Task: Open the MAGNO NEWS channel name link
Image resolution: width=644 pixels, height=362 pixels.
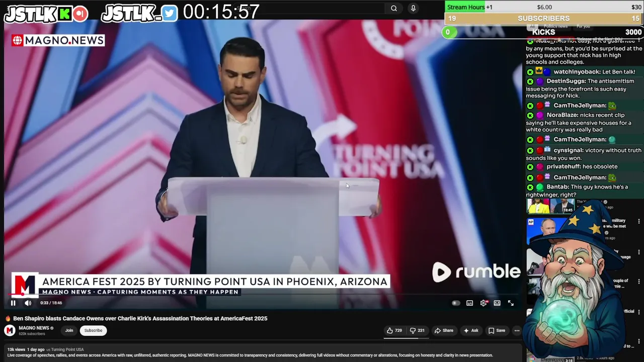Action: click(34, 328)
